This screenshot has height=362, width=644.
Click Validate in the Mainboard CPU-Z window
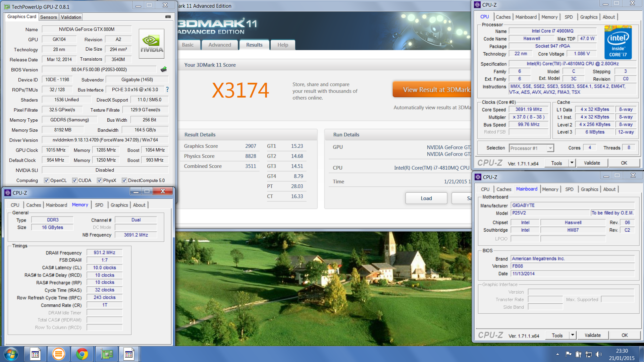[593, 335]
